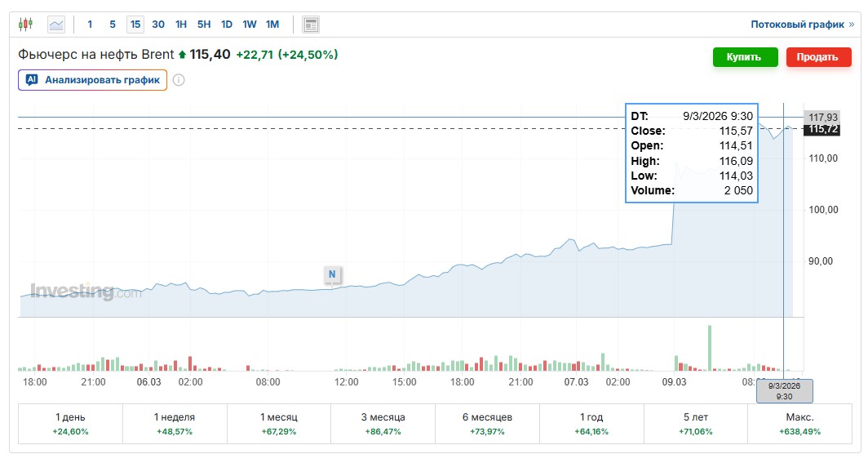Switch to 1 месяц period tab

click(x=279, y=423)
